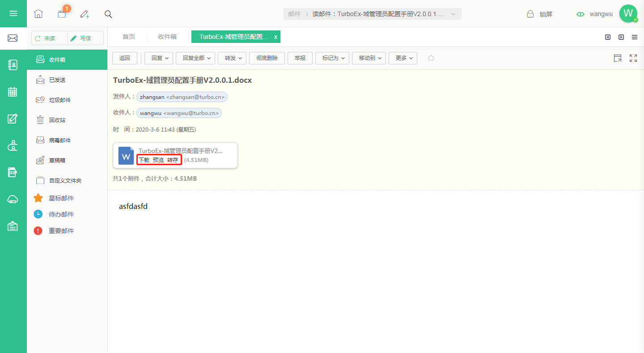Click the Word document attachment icon
Screen dimensions: 644x353
[126, 156]
